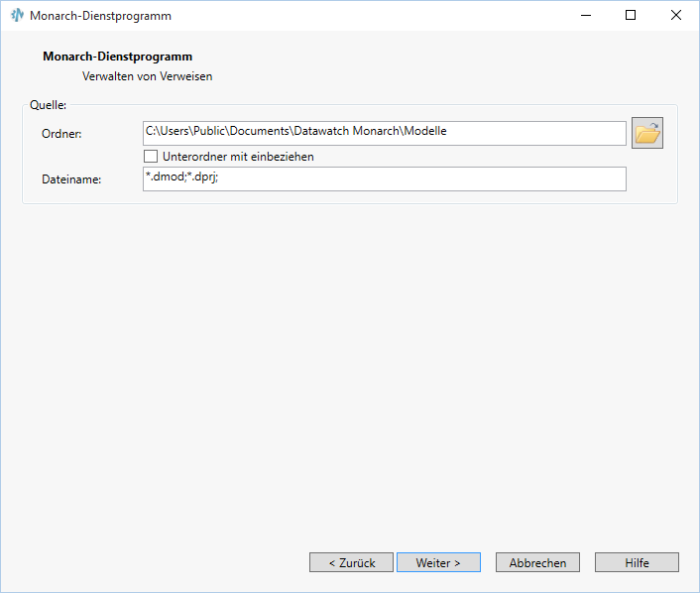Click the Dateiname: label
Image resolution: width=700 pixels, height=593 pixels.
point(71,179)
